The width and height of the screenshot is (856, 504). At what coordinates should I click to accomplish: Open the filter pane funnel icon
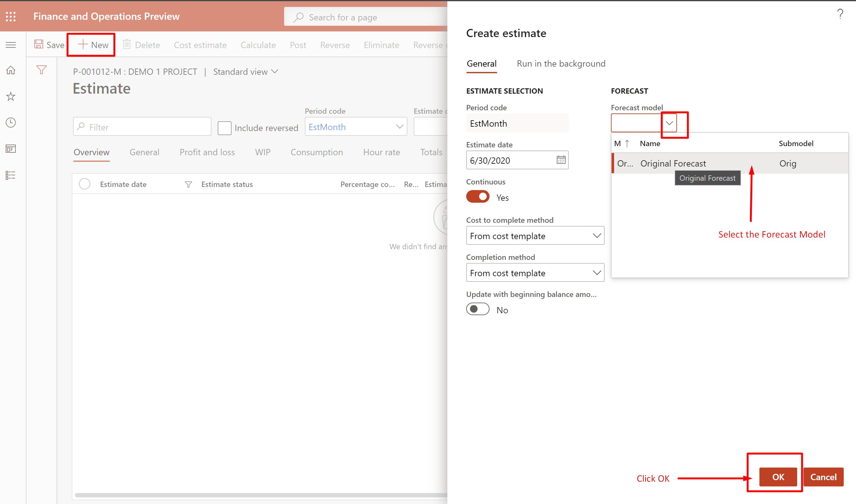pos(41,70)
